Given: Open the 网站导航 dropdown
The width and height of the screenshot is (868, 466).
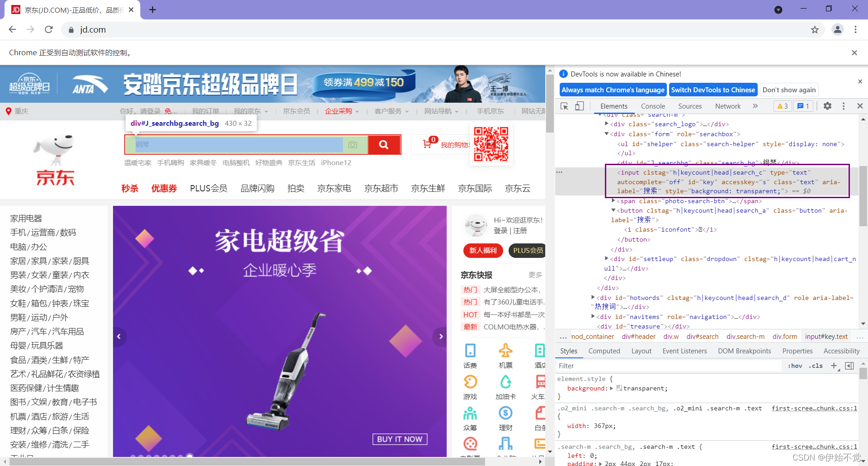Looking at the screenshot, I should 441,111.
